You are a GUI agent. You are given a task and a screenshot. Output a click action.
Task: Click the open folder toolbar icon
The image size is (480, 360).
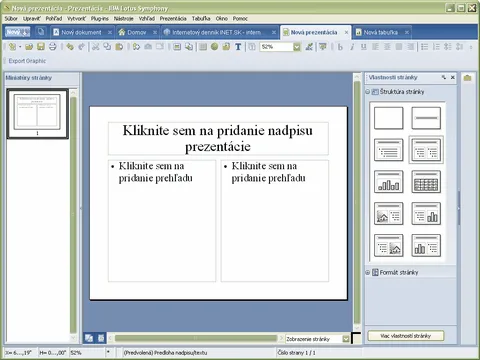[29, 47]
